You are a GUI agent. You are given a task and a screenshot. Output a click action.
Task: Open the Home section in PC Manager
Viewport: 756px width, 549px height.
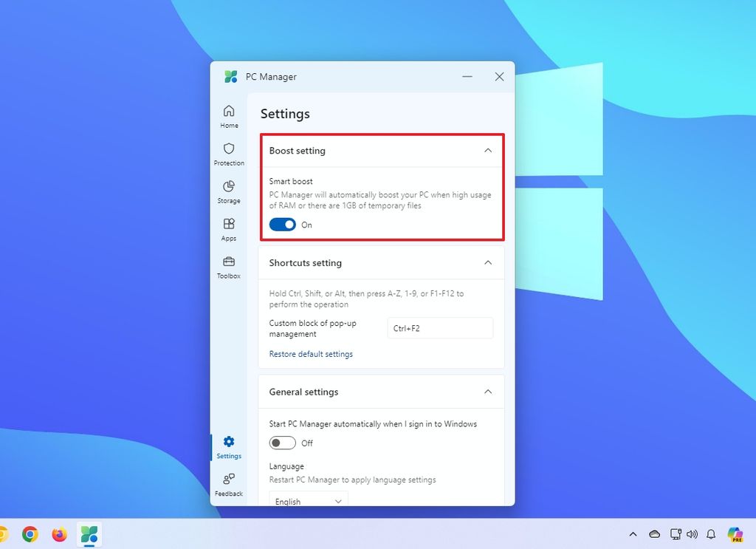point(229,115)
